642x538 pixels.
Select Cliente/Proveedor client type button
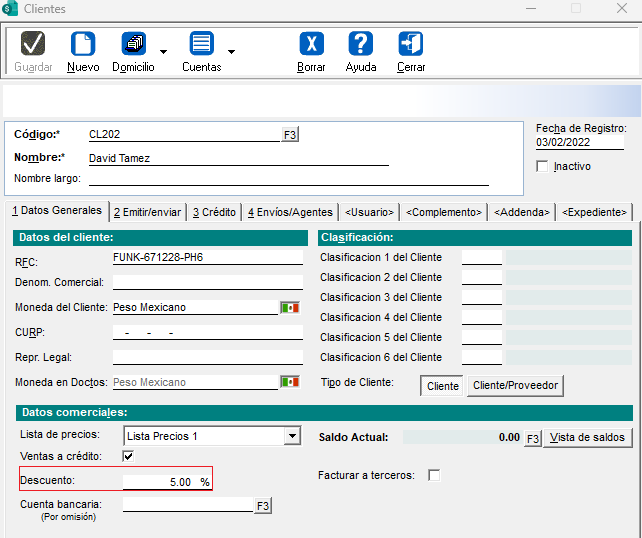[x=516, y=385]
